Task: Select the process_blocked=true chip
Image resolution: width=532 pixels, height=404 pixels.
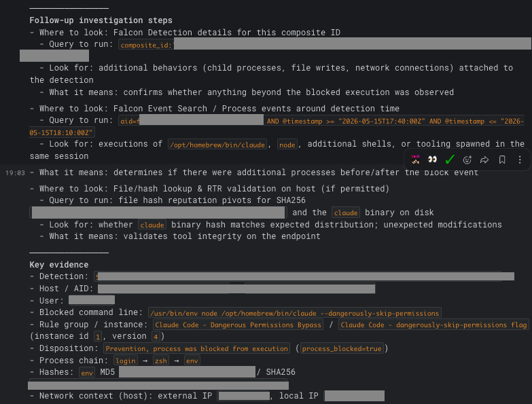Action: (342, 348)
